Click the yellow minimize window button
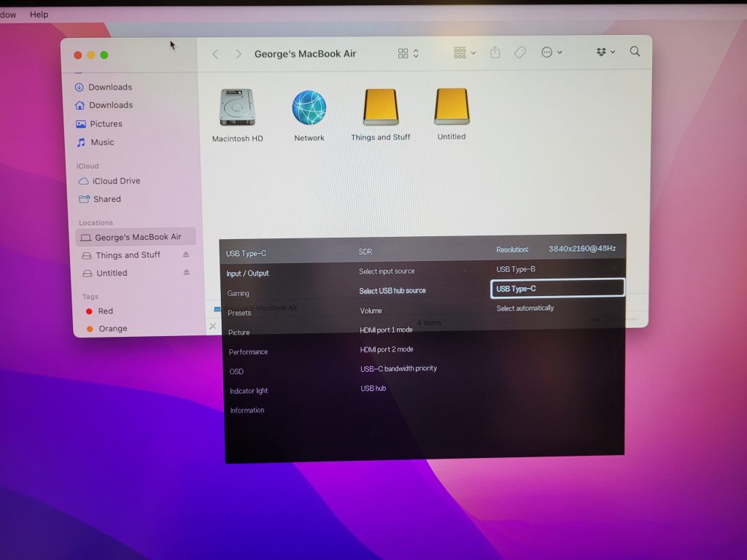The height and width of the screenshot is (560, 747). coord(90,55)
